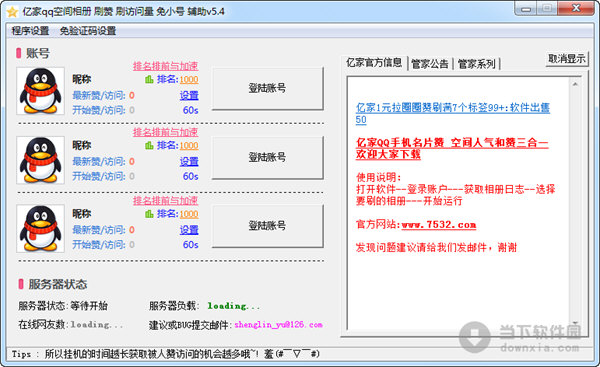
Task: Minimize the application window
Action: [x=526, y=8]
